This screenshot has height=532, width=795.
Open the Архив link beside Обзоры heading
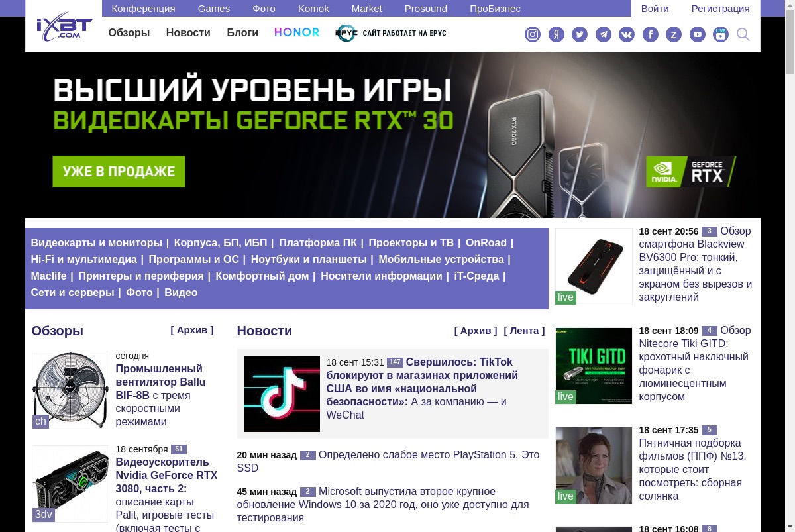click(192, 330)
